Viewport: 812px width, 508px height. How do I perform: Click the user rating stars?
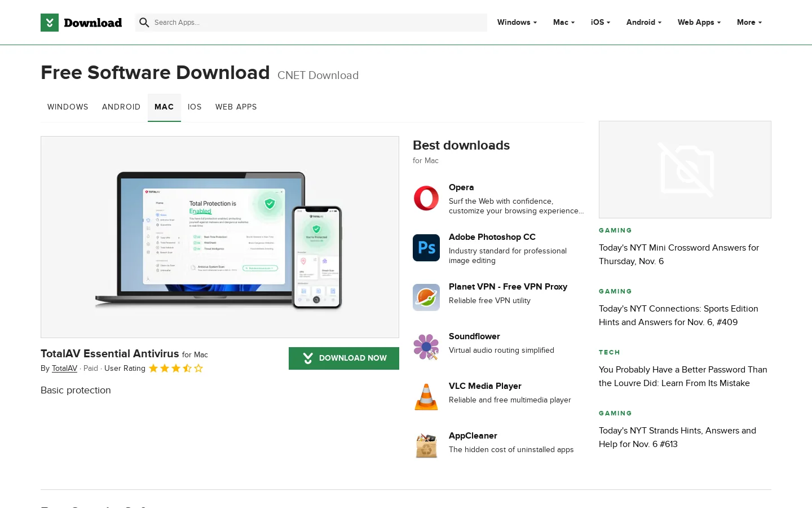pyautogui.click(x=175, y=369)
